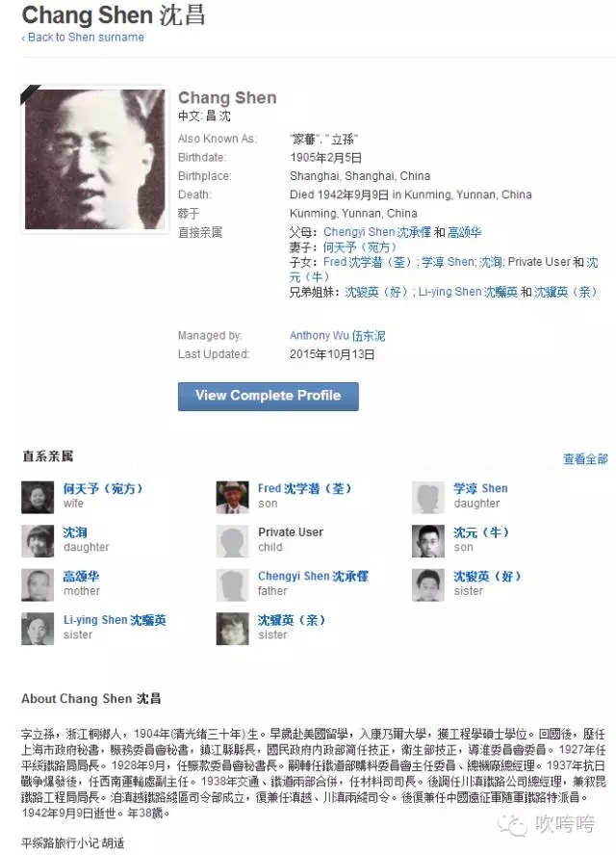
Task: Open sister 沈骏英（好）photo thumbnail
Action: (428, 584)
